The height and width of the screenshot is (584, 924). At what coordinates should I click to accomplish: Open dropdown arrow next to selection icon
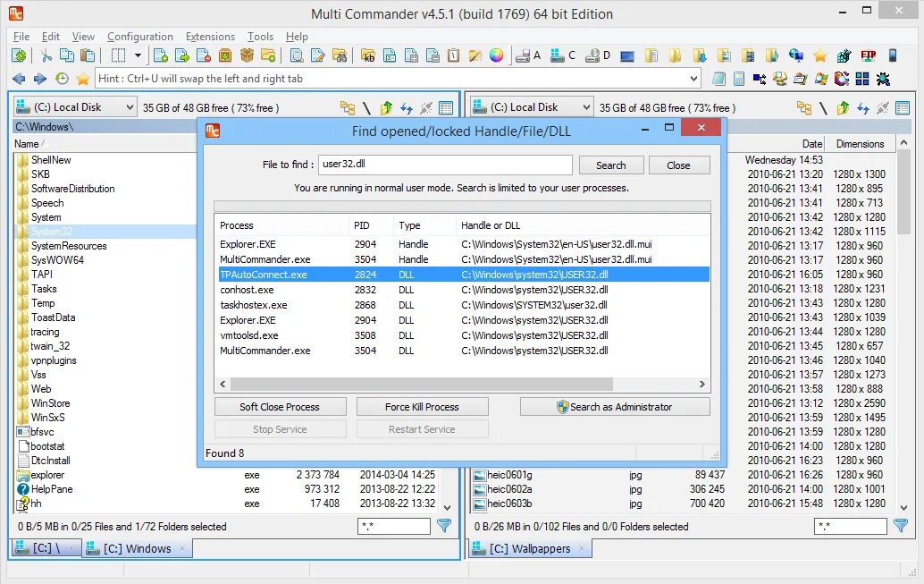(138, 56)
